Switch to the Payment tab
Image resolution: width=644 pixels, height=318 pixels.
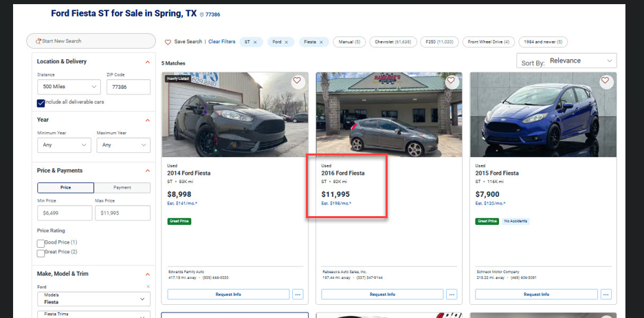point(122,187)
